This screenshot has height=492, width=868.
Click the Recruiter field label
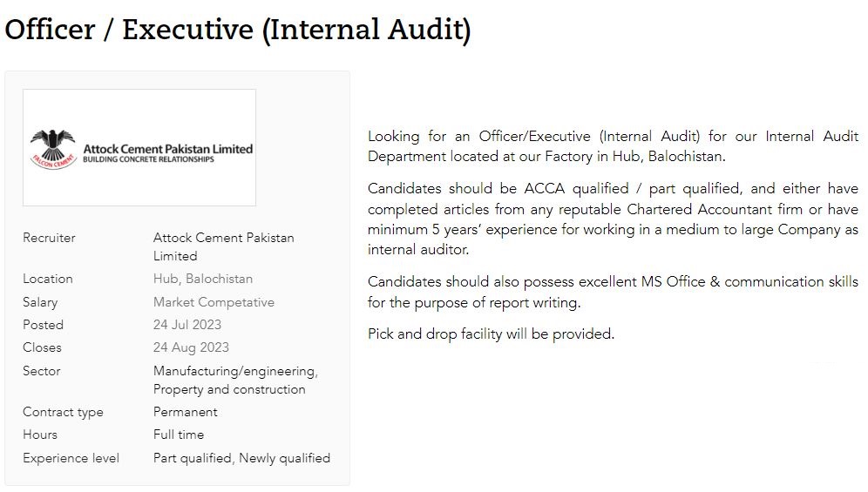pos(49,238)
